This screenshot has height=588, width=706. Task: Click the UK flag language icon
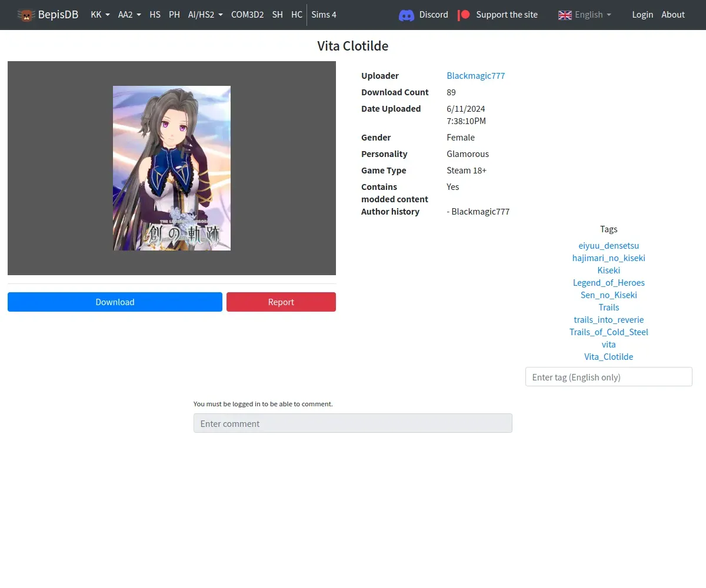[565, 15]
